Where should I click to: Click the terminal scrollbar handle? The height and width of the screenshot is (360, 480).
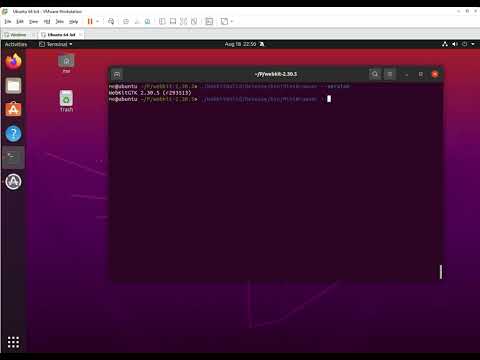coord(441,272)
